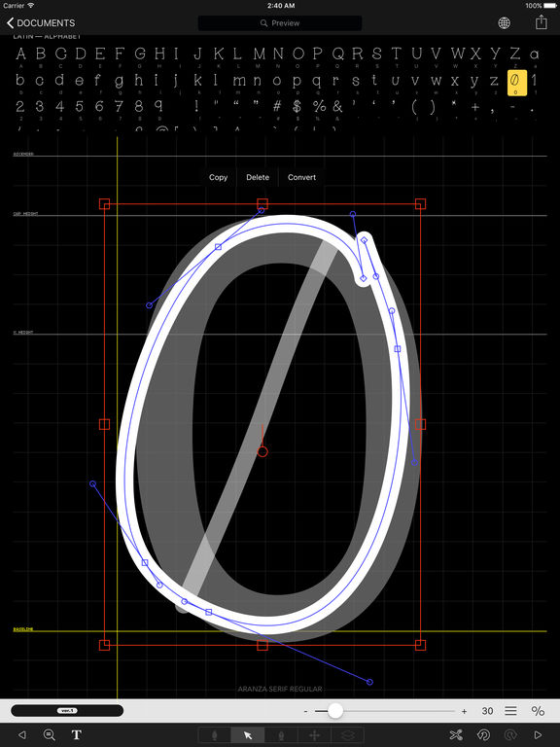Select glyph uppercase M
This screenshot has width=560, height=747.
259,53
